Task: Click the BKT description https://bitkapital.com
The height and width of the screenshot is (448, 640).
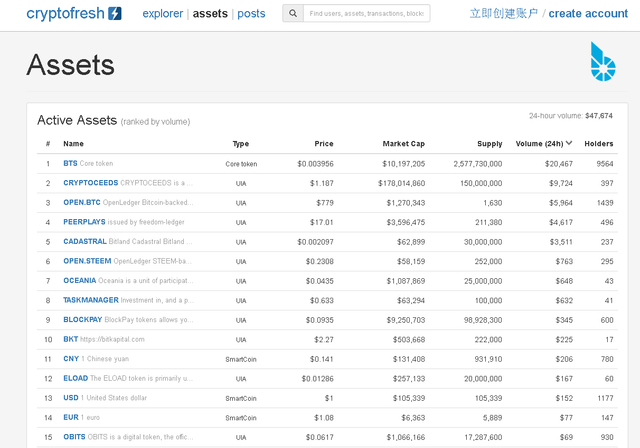Action: pyautogui.click(x=112, y=339)
